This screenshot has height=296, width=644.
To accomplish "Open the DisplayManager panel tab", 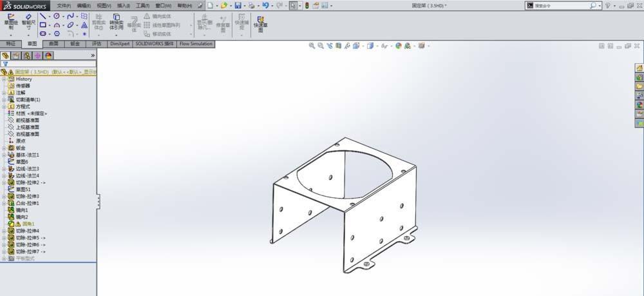I will coord(48,55).
